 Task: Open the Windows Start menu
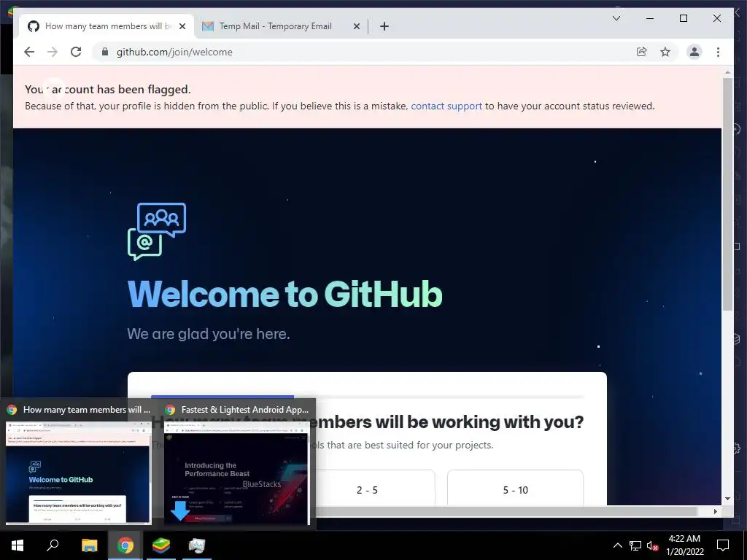(x=18, y=545)
